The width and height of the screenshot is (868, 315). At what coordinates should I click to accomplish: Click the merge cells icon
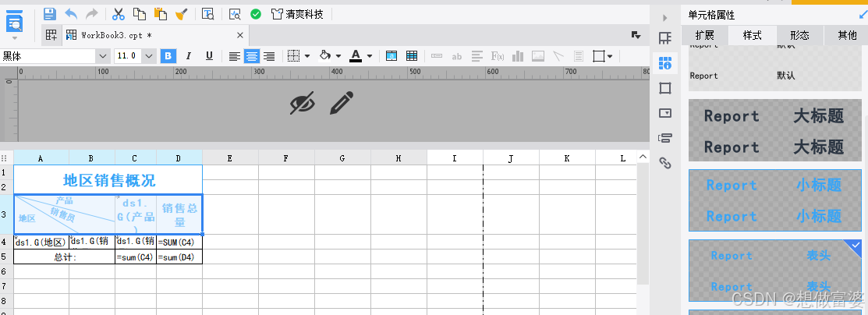[x=391, y=56]
